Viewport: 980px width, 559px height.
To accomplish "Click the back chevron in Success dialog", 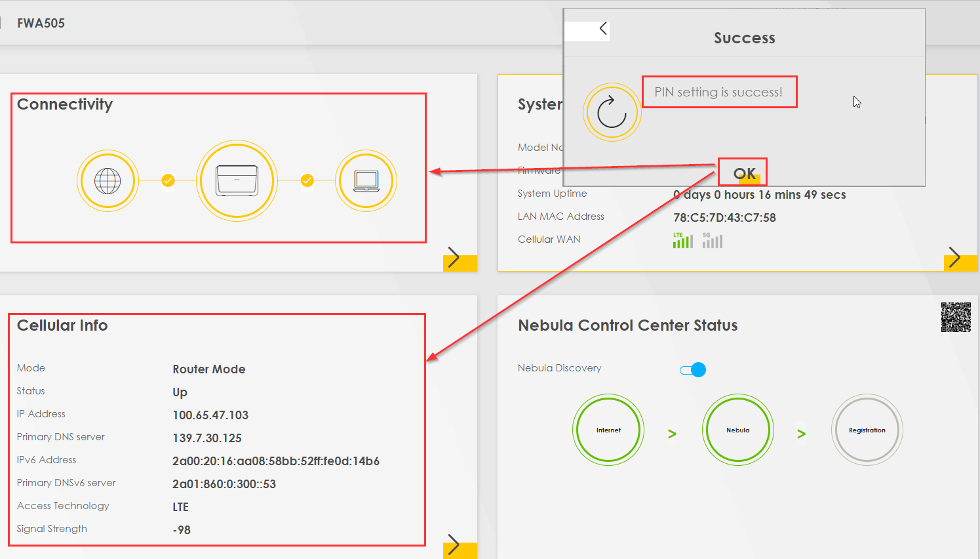I will 602,29.
